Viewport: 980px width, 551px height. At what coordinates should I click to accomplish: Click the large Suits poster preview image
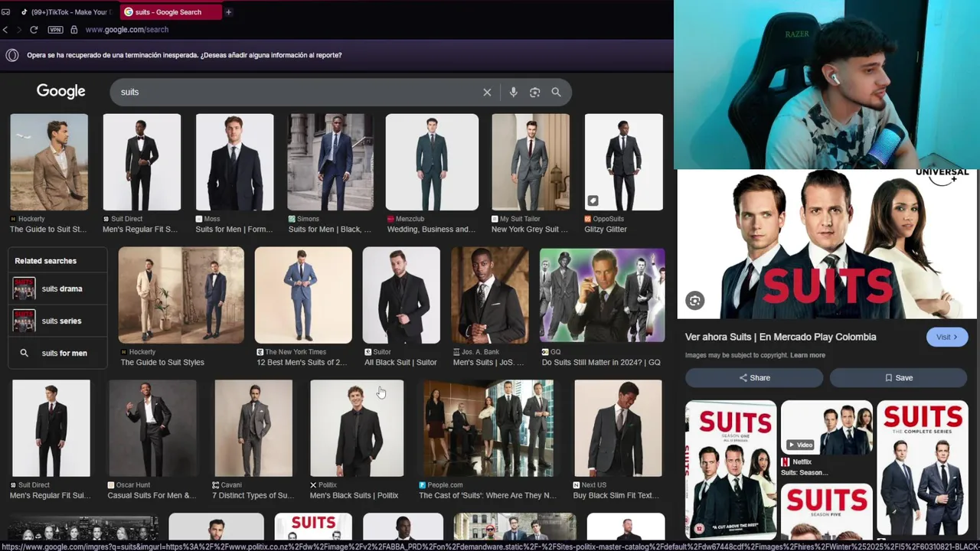(x=827, y=243)
